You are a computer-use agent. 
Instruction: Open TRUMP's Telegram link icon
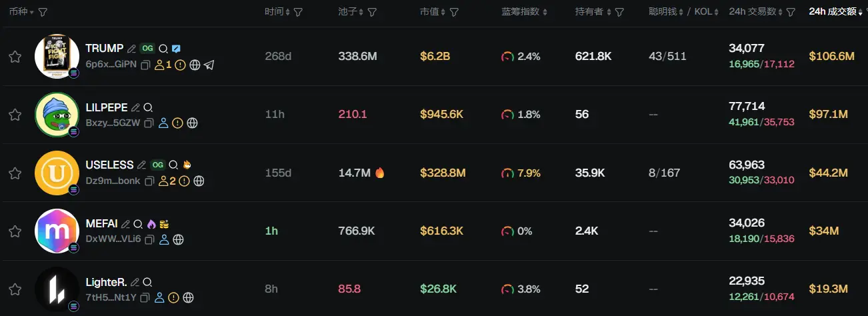tap(209, 65)
